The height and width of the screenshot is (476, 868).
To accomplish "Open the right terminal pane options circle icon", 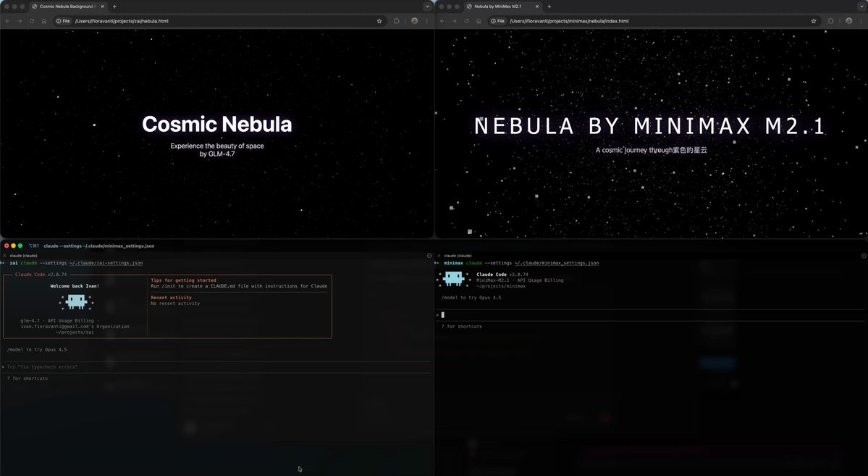I will pos(864,256).
